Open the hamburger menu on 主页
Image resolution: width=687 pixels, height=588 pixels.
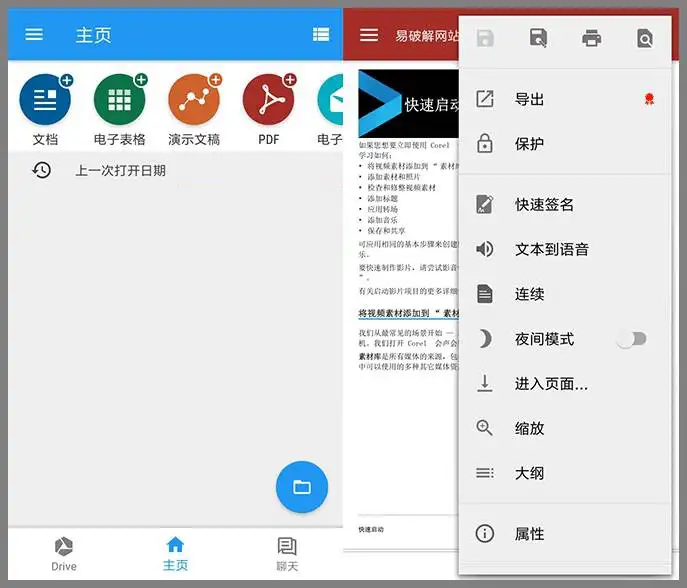(x=34, y=35)
